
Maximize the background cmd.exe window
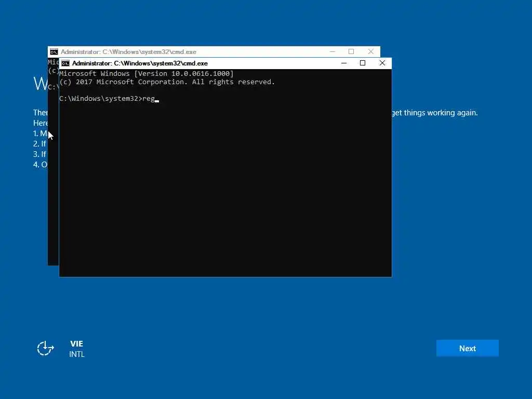[351, 51]
